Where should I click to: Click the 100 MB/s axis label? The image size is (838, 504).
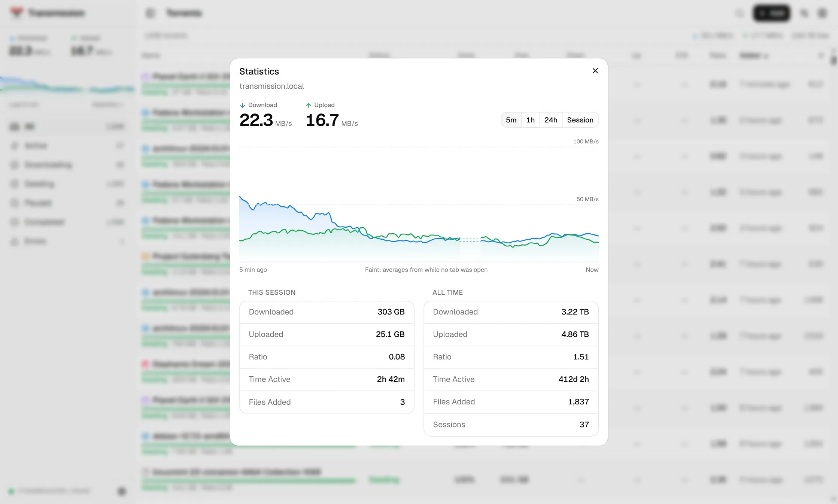click(x=586, y=142)
